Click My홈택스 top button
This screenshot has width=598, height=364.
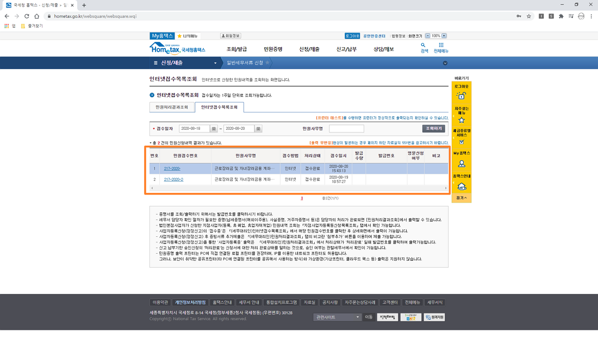163,36
